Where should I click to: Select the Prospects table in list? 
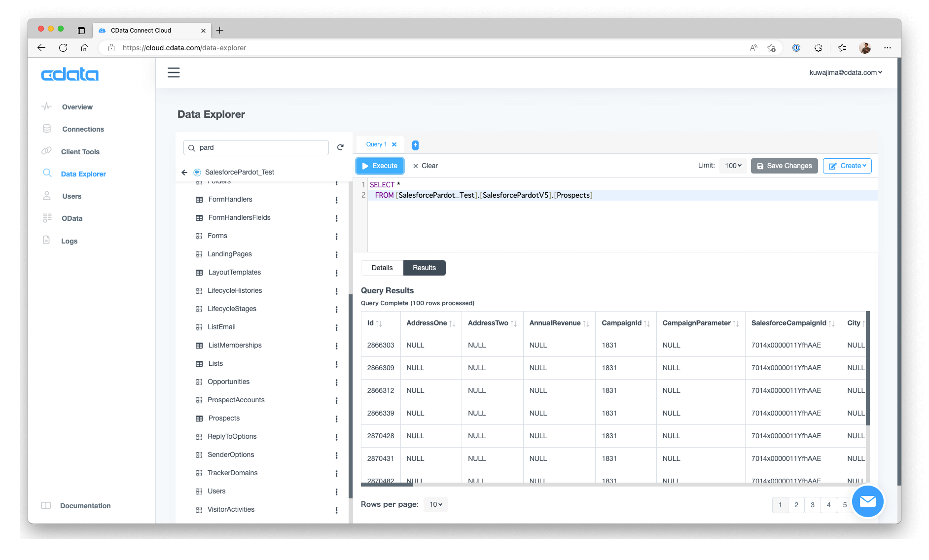tap(224, 419)
